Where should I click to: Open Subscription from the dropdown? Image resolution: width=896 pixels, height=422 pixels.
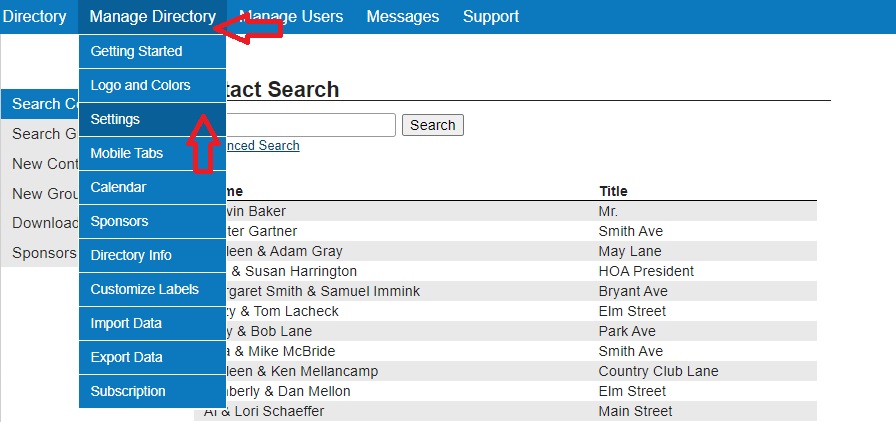pos(129,391)
